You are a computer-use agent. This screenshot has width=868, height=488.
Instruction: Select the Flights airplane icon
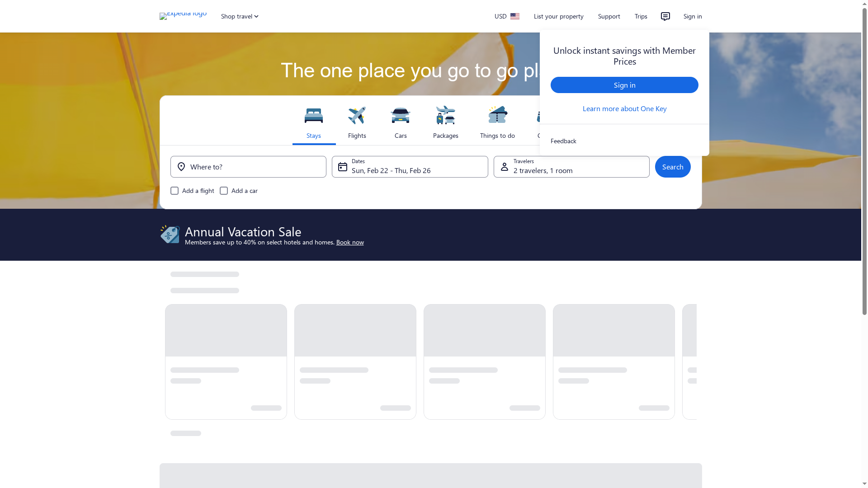pyautogui.click(x=357, y=115)
